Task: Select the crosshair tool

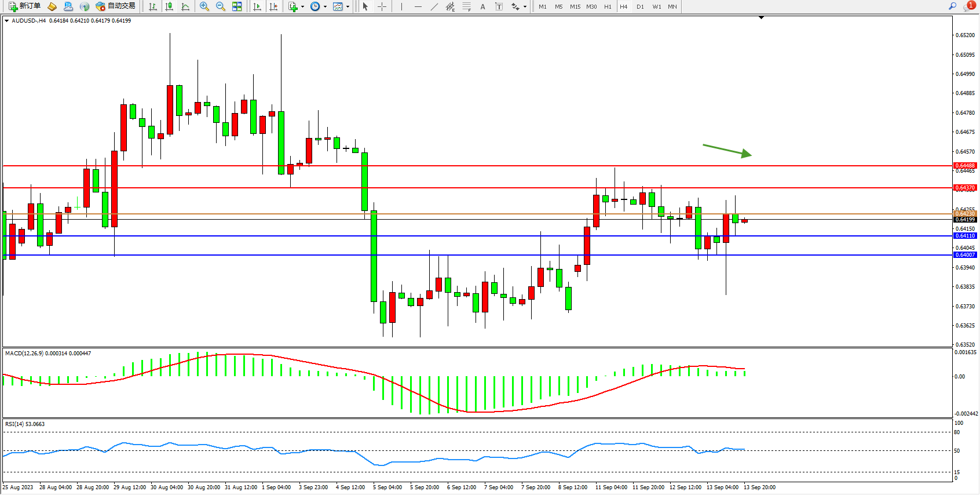Action: [382, 6]
